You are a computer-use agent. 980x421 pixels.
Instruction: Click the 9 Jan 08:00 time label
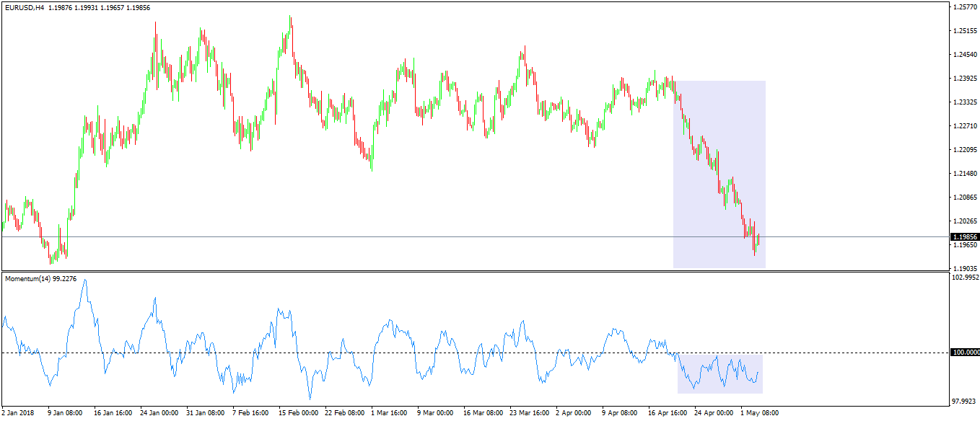65,414
